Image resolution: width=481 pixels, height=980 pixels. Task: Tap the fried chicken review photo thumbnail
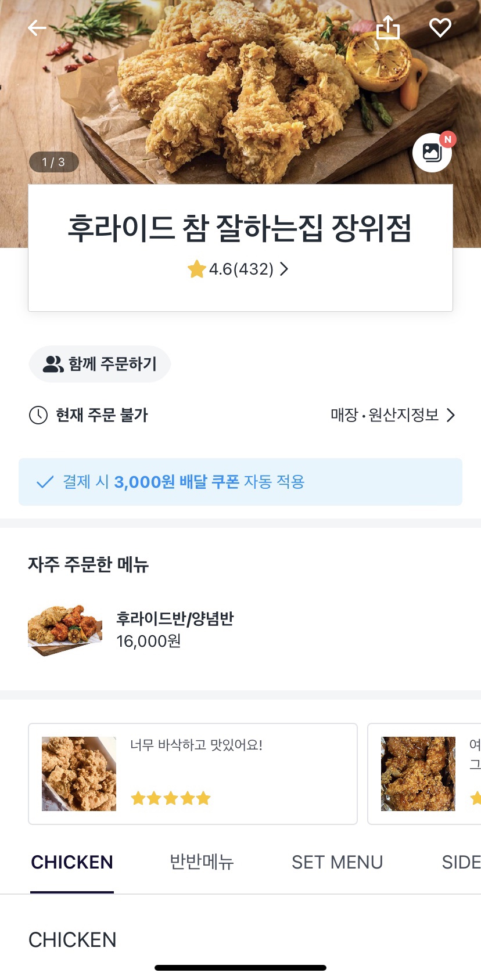click(79, 773)
